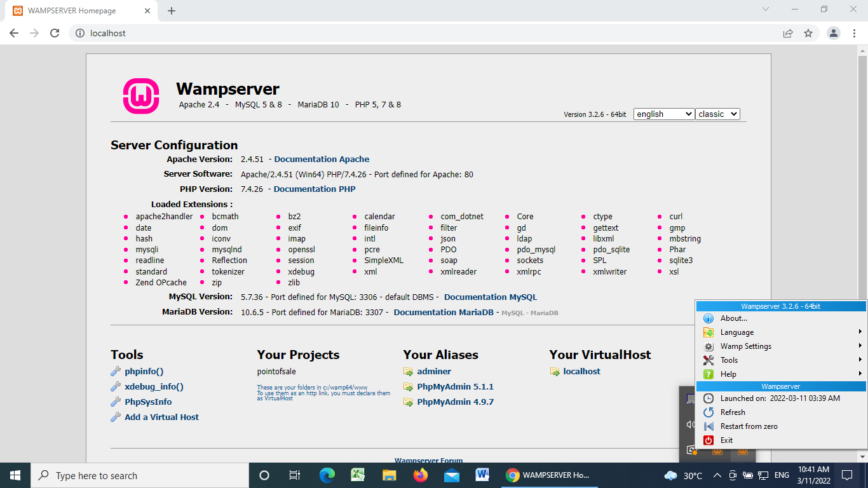
Task: Click the wrench icon beside Add a Virtual Host
Action: tap(116, 417)
